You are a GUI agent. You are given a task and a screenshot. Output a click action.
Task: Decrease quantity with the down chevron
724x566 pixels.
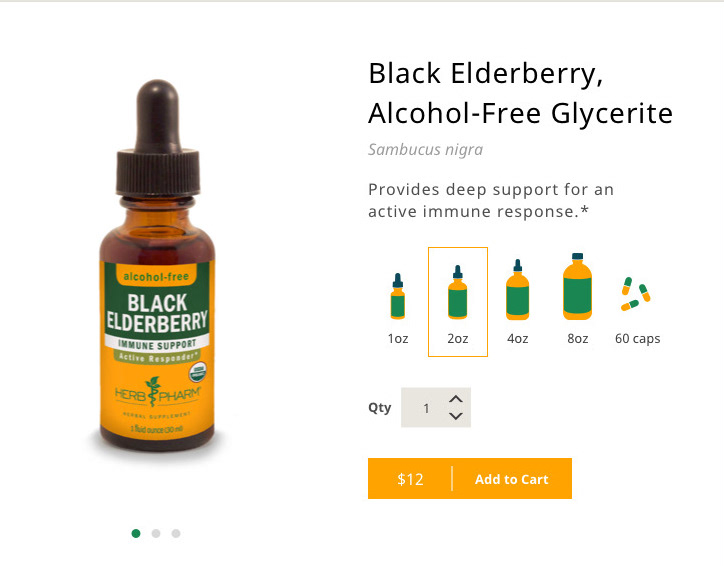click(456, 416)
